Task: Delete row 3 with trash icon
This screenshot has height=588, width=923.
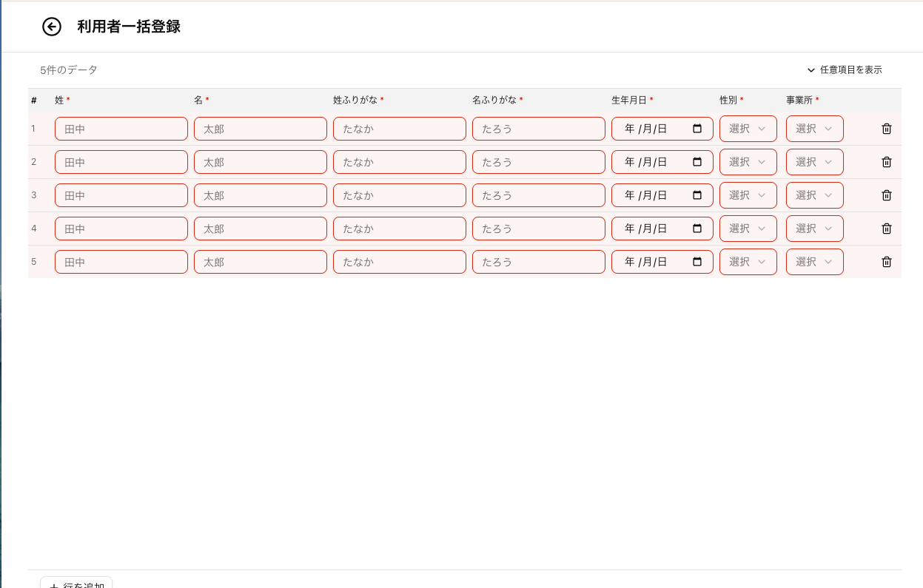Action: pos(886,195)
